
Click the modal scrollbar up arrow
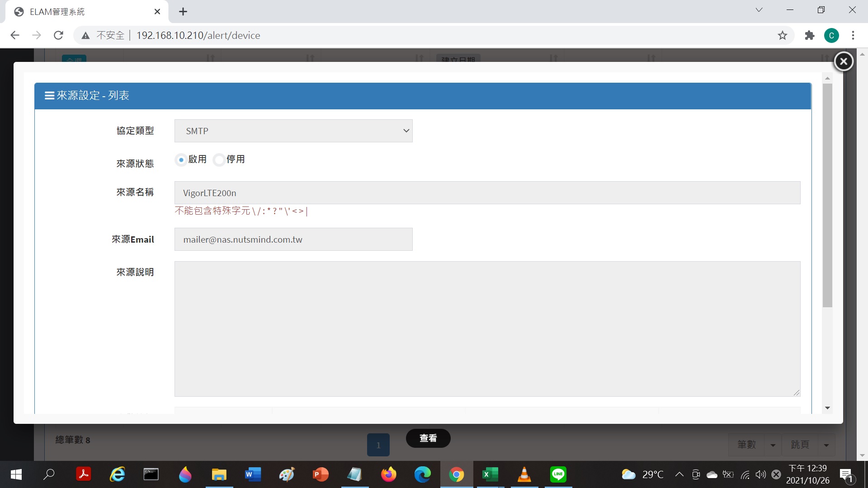pos(827,78)
